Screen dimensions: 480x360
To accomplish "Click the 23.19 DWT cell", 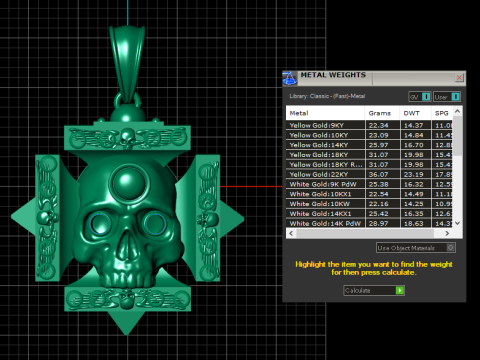I will 416,174.
